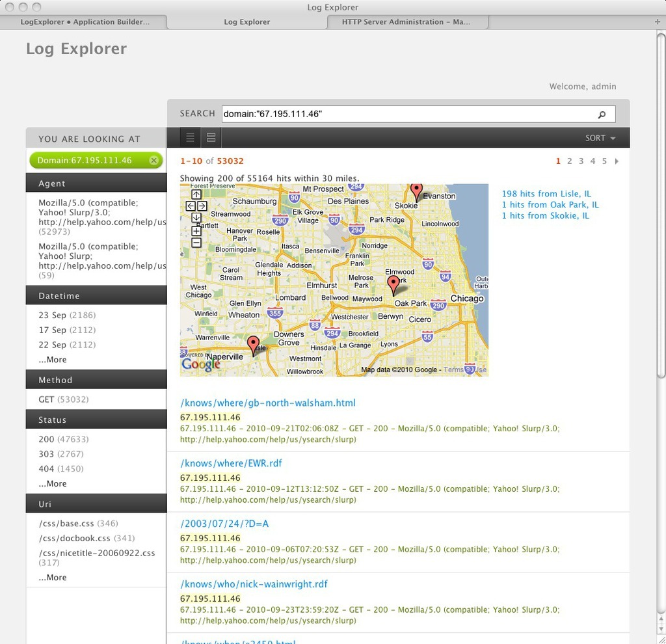This screenshot has width=666, height=644.
Task: Open /knows/who/nick-wainwright.rdf result
Action: pos(254,584)
